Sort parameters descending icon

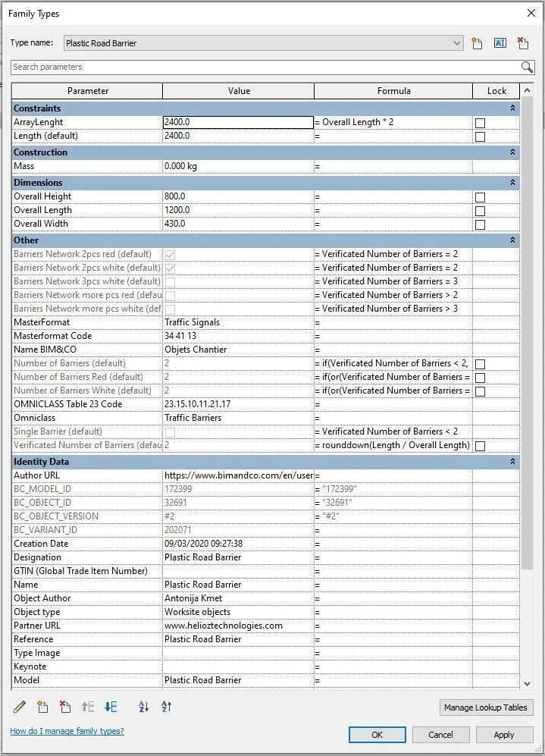tap(166, 707)
